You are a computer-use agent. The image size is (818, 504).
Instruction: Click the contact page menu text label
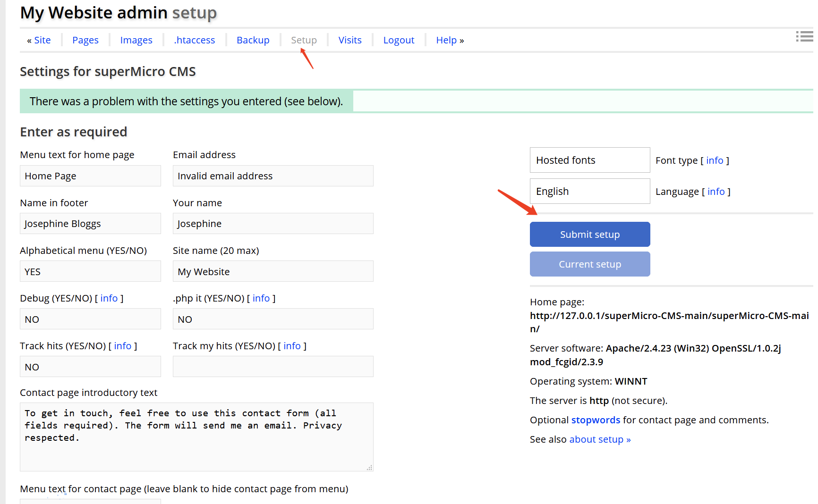tap(184, 489)
